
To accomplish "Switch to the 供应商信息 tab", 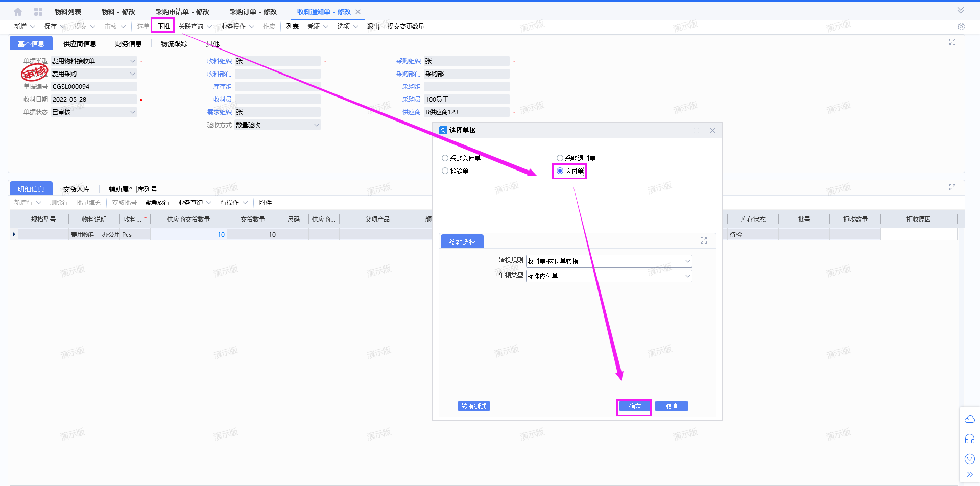I will 80,44.
